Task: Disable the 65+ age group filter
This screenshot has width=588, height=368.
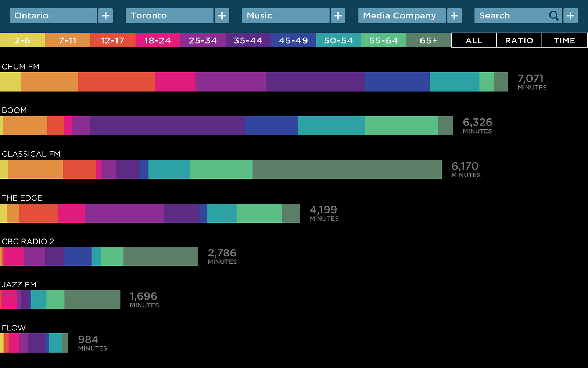Action: 429,40
